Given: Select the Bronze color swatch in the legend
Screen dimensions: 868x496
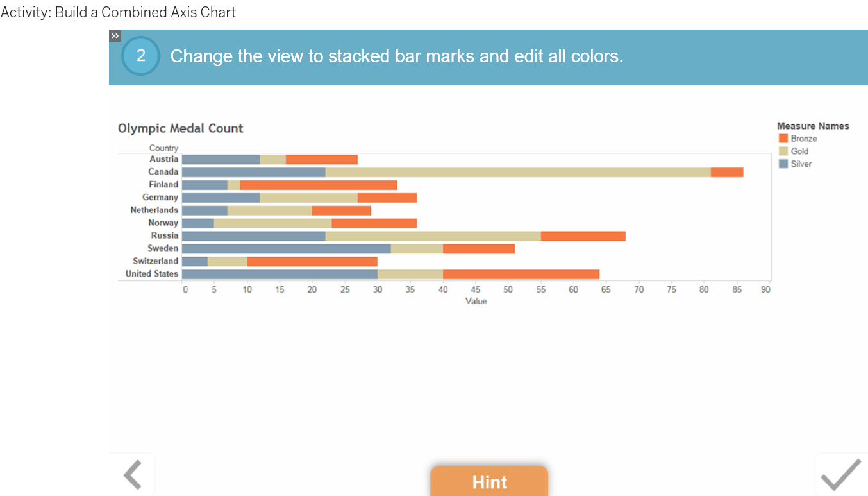Looking at the screenshot, I should 782,138.
